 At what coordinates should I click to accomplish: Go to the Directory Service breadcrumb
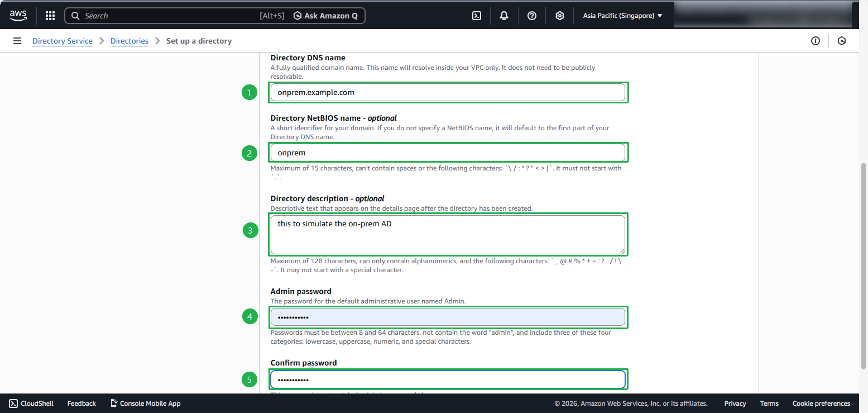tap(63, 41)
